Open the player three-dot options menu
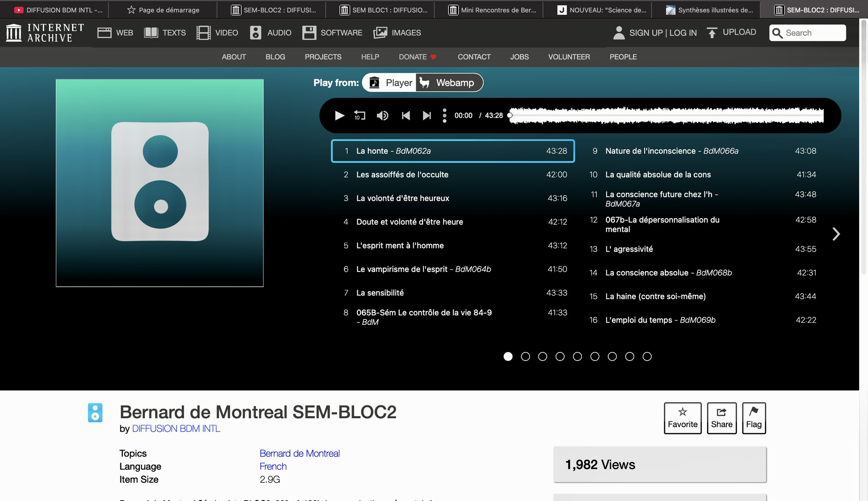This screenshot has width=868, height=501. (444, 115)
